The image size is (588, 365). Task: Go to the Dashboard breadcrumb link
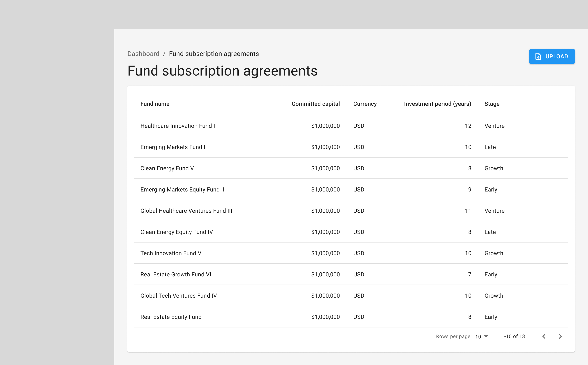point(143,54)
